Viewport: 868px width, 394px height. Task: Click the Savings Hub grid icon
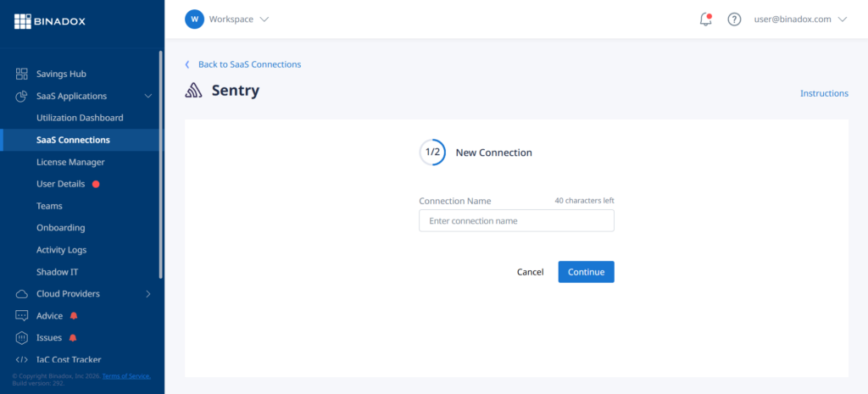(x=21, y=75)
